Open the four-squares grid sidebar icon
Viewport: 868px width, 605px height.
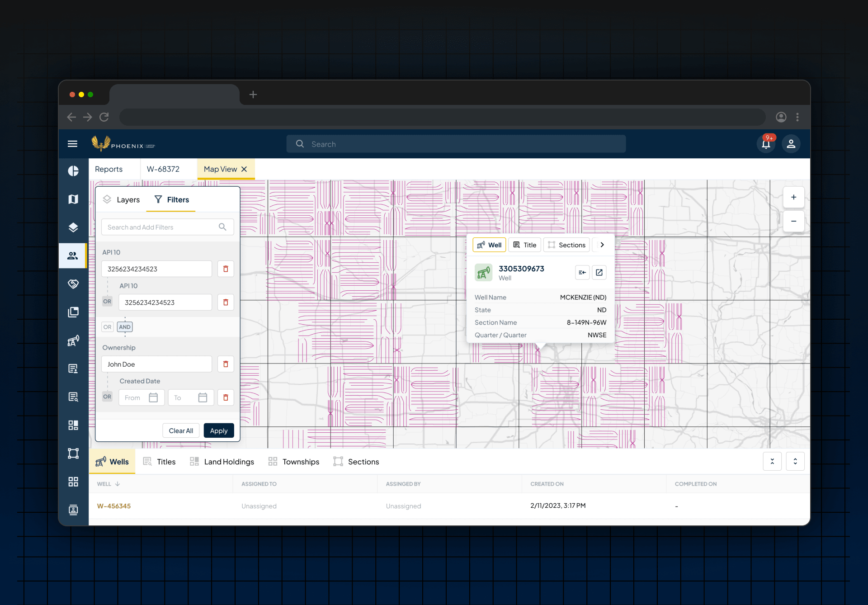[73, 482]
